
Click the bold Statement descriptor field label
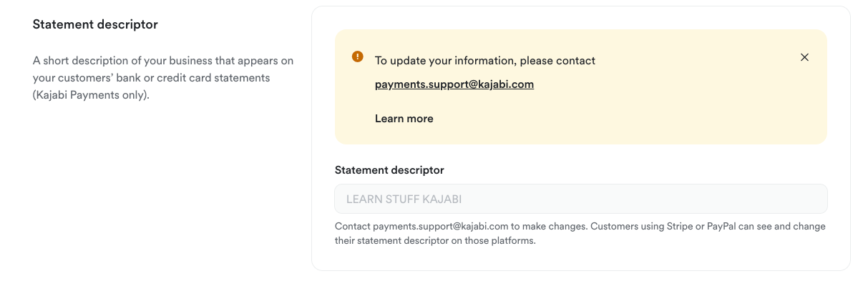point(389,170)
